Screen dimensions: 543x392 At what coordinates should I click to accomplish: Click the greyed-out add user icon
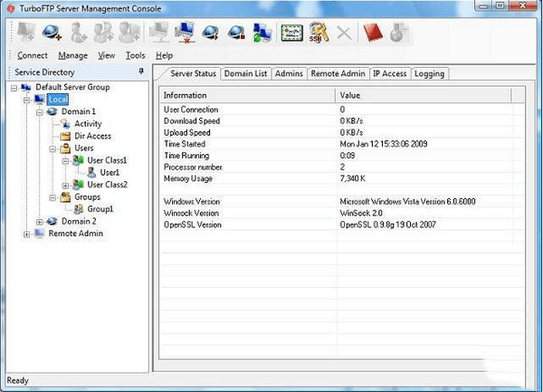[x=78, y=33]
